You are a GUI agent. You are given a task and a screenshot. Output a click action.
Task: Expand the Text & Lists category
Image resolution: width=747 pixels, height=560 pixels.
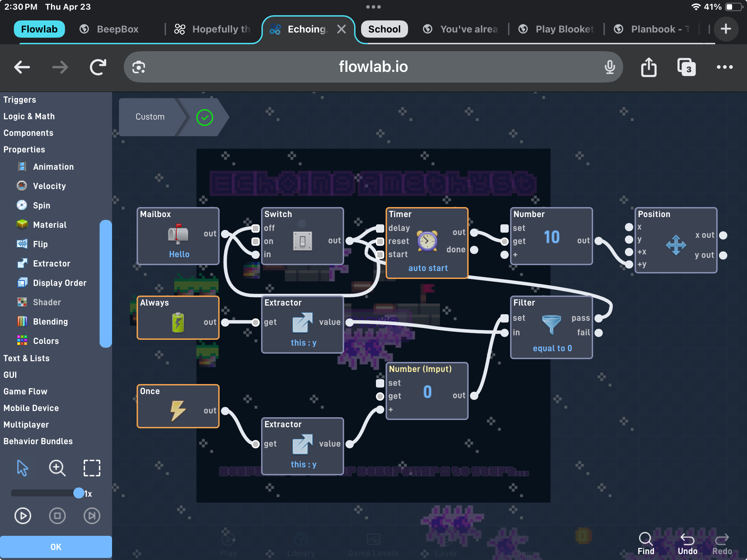[x=26, y=358]
